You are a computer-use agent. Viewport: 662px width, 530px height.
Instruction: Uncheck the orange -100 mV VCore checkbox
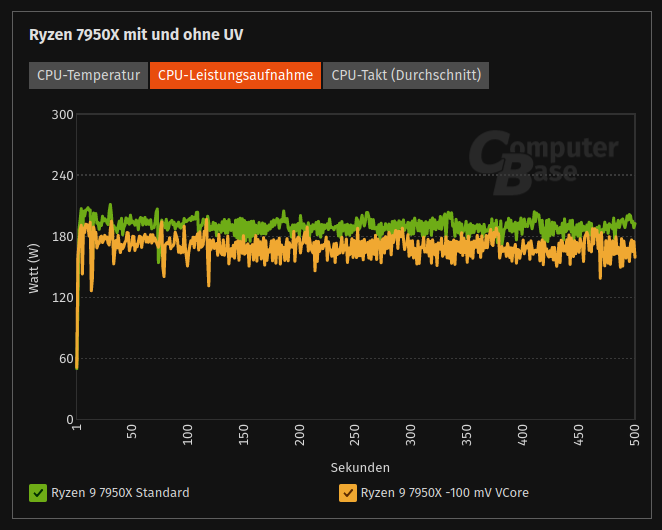[x=347, y=493]
